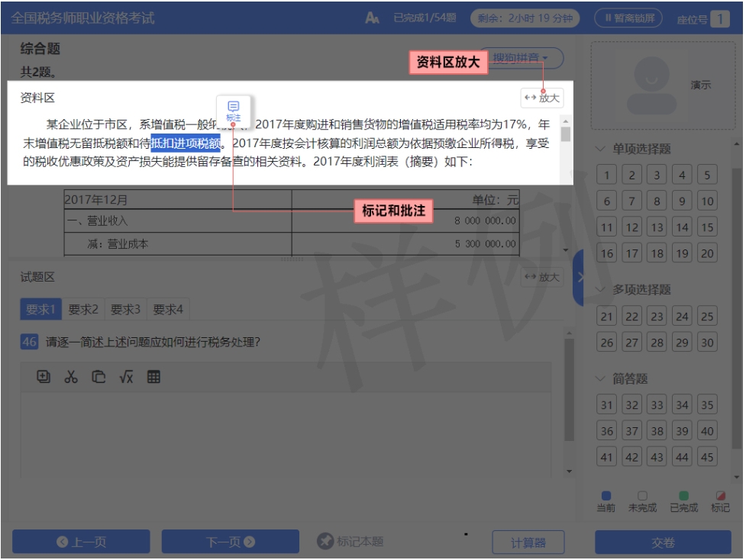The image size is (746, 560).
Task: Collapse the 单项选择题 section
Action: coord(601,149)
